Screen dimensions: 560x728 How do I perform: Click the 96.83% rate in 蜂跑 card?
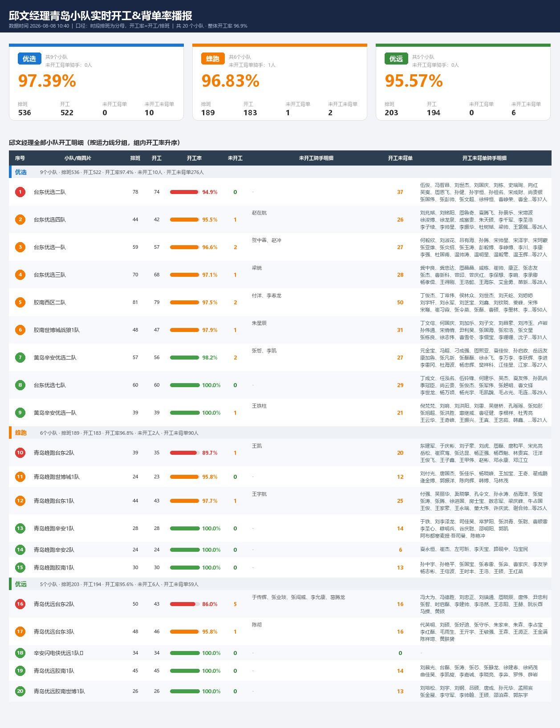point(231,81)
